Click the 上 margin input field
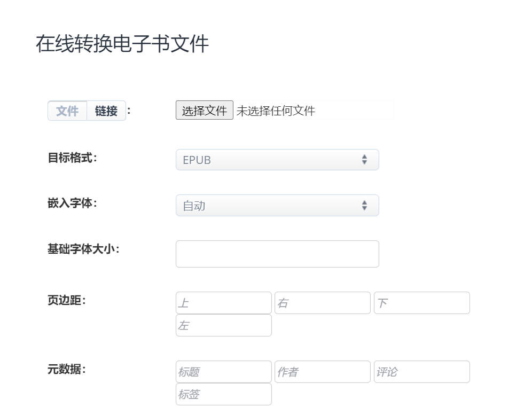 point(224,303)
